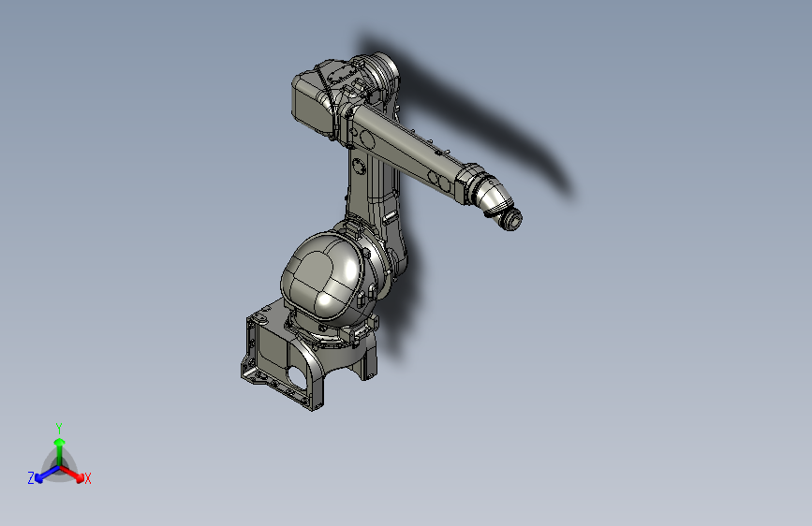The height and width of the screenshot is (526, 812).
Task: Select the robot's long forearm link
Action: [x=409, y=153]
